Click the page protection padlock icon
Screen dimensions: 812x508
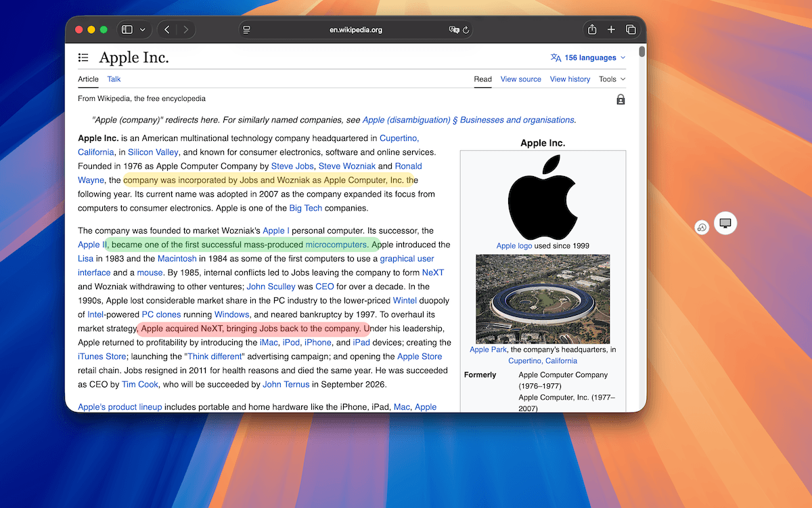(621, 100)
